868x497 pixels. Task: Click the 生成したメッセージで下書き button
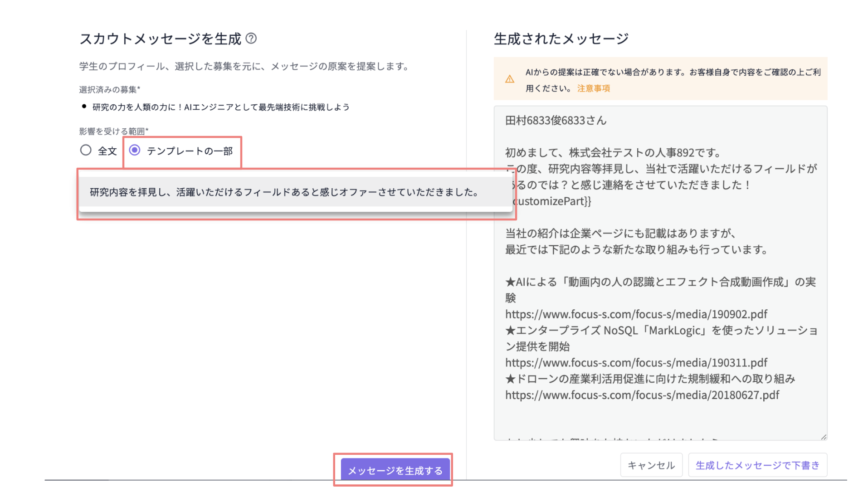(x=757, y=464)
